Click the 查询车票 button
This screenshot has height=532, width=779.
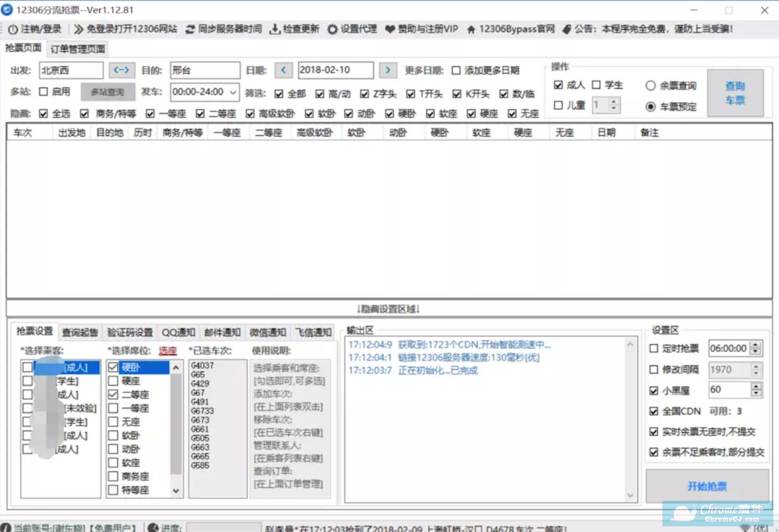pos(735,93)
